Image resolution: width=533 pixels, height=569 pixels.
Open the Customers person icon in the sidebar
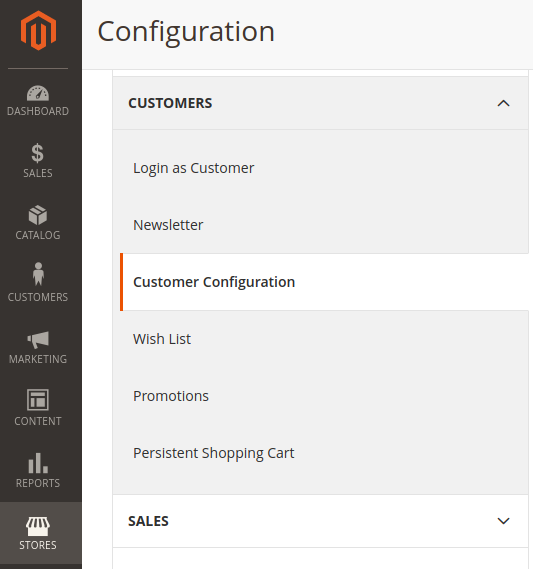click(x=38, y=274)
